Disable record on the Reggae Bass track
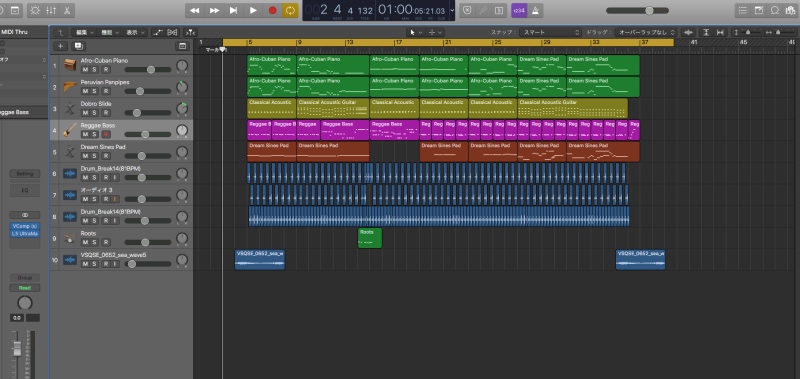This screenshot has height=379, width=800. [106, 134]
